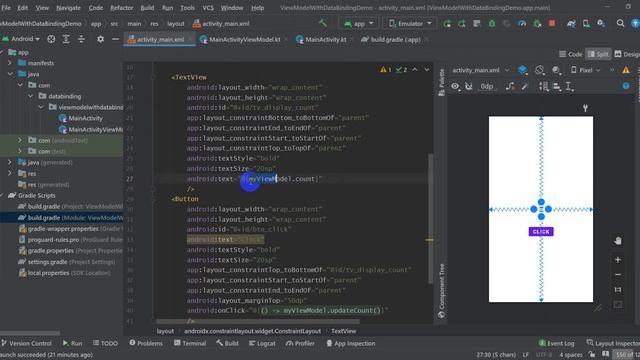Click the Make Project hammer icon
640x360 pixels.
point(323,23)
